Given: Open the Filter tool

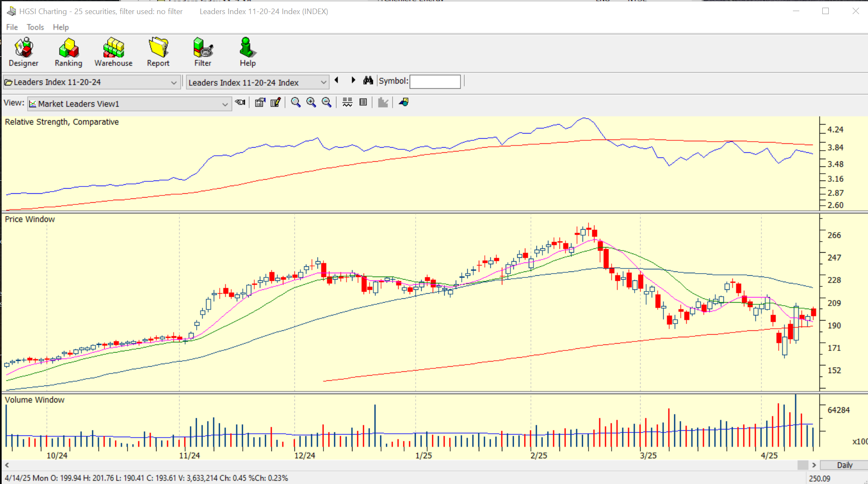Looking at the screenshot, I should click(x=203, y=52).
